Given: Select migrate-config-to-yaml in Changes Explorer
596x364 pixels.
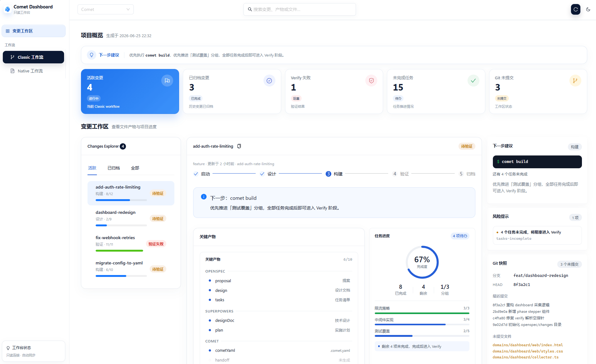Looking at the screenshot, I should [131, 269].
